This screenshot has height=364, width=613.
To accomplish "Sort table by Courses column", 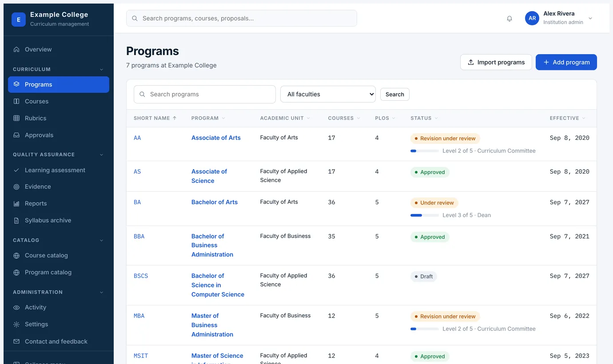I will click(x=344, y=118).
